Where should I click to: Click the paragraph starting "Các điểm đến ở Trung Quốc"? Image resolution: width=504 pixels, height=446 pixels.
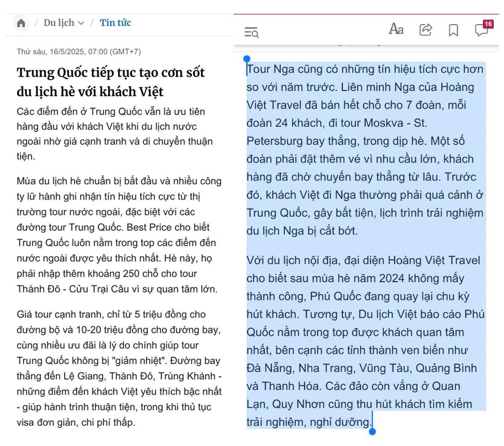click(115, 134)
